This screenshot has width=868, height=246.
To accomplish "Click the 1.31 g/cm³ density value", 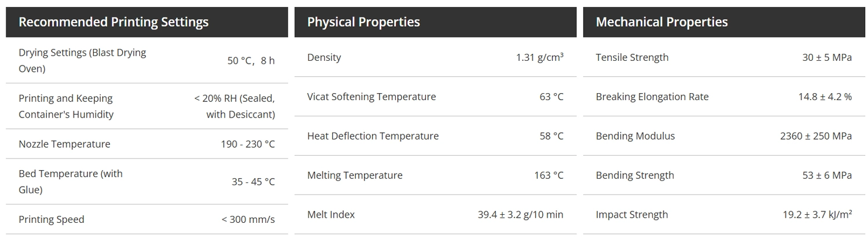I will tap(539, 57).
